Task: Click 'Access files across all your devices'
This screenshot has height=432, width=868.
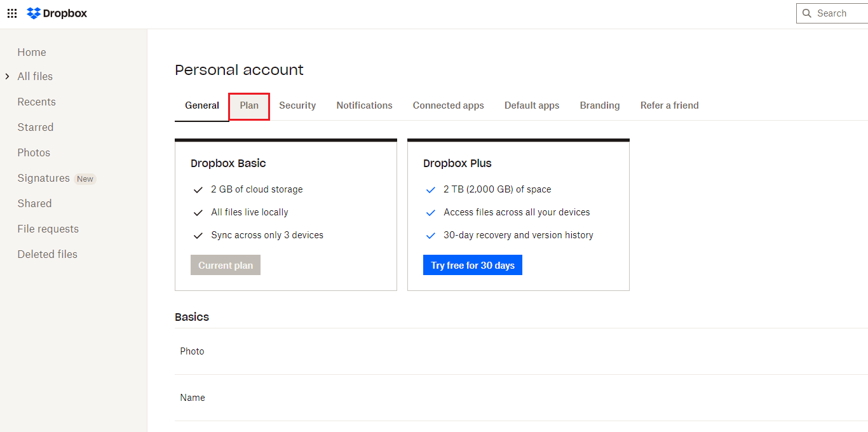Action: [517, 212]
